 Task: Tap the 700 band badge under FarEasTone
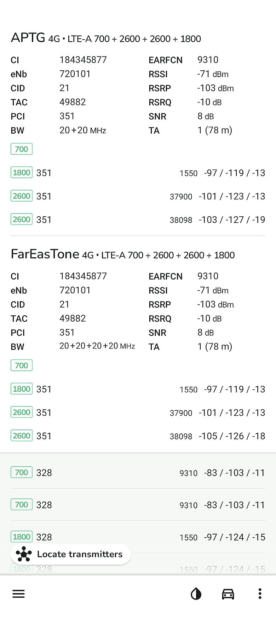click(22, 365)
